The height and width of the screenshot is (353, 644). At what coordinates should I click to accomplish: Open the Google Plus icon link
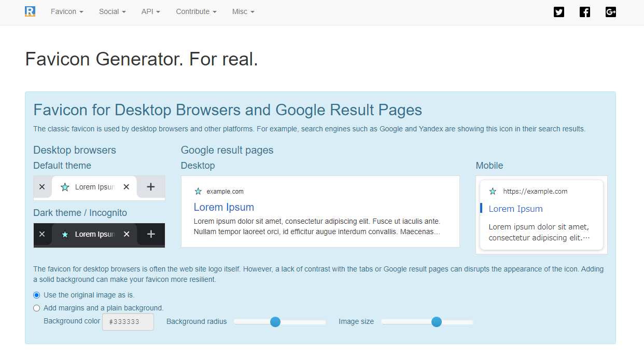pyautogui.click(x=611, y=12)
